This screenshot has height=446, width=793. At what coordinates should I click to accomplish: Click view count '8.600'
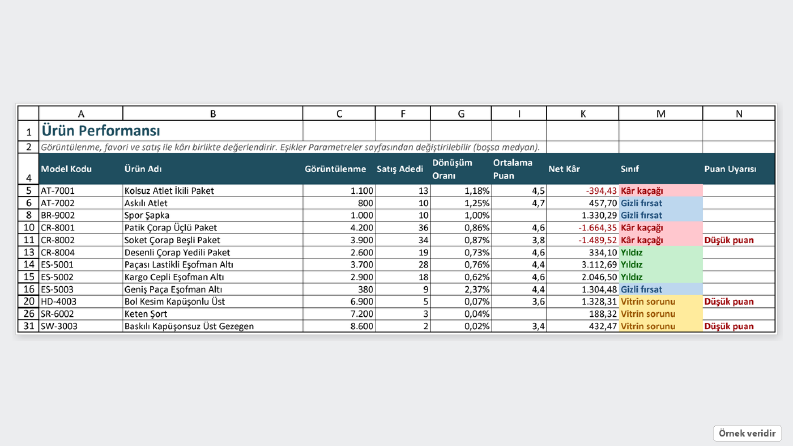[x=339, y=326]
